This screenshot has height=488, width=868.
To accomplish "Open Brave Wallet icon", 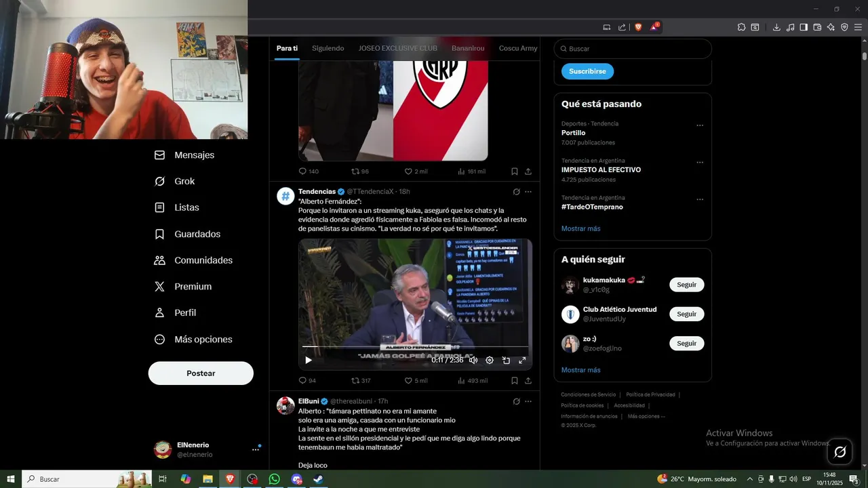I will click(x=817, y=27).
